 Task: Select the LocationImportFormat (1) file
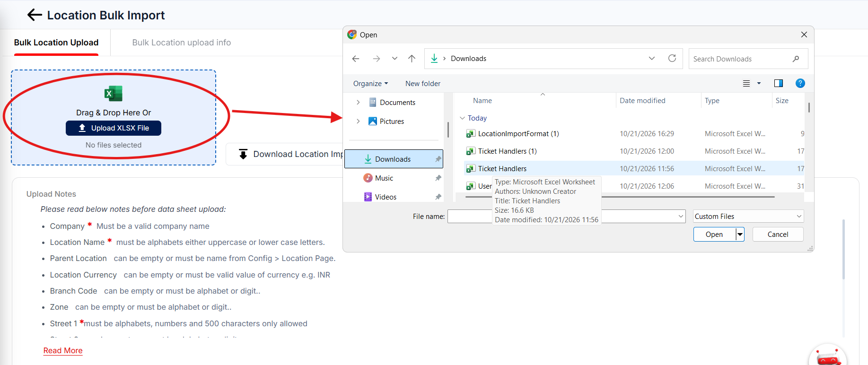pos(518,134)
